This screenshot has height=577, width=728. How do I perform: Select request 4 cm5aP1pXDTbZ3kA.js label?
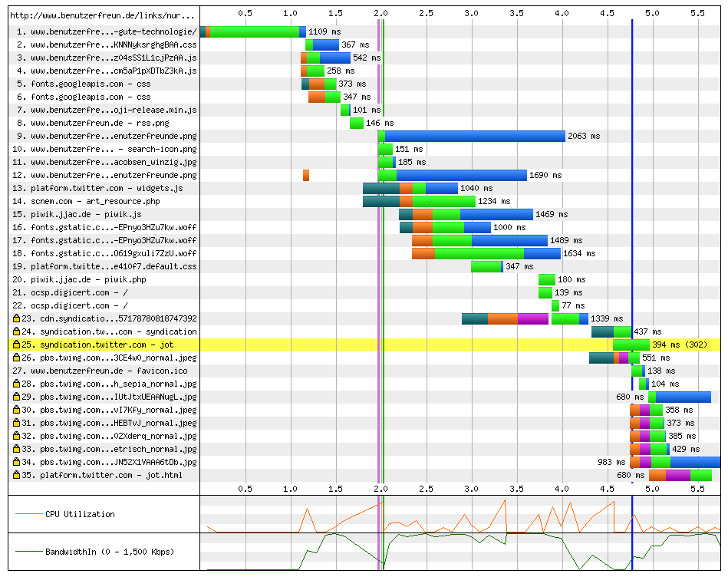point(107,71)
